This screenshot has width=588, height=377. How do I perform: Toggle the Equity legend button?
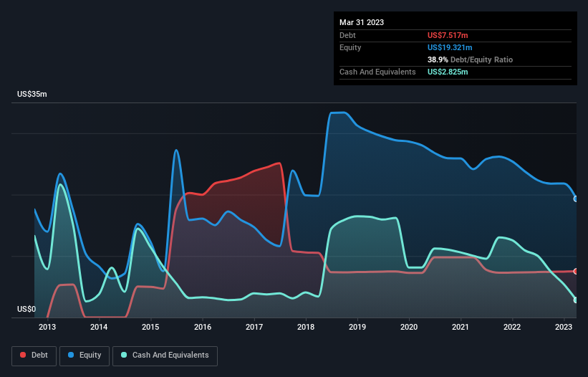(85, 355)
